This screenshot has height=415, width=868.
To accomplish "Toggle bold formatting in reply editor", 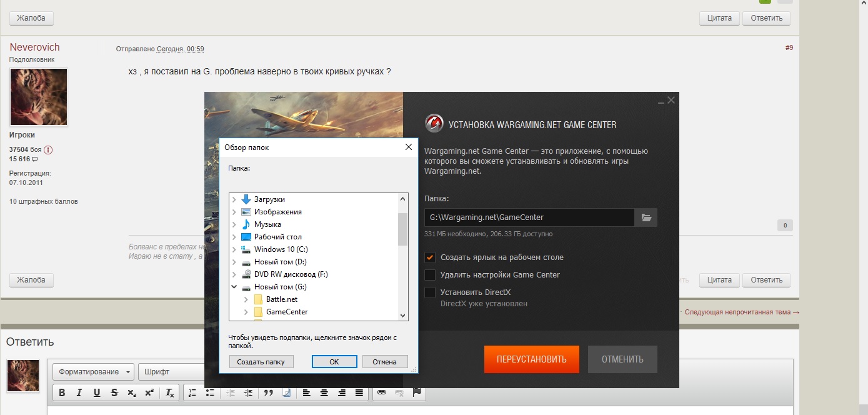I will click(62, 392).
